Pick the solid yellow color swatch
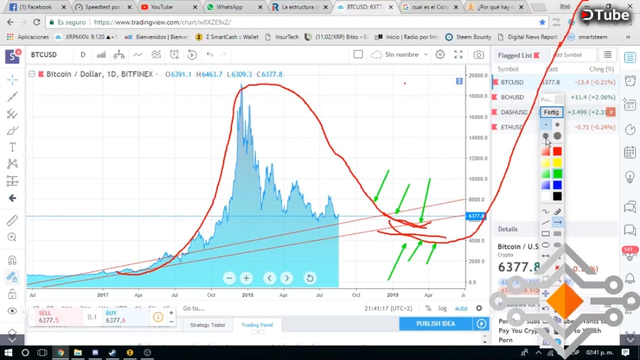 click(557, 163)
